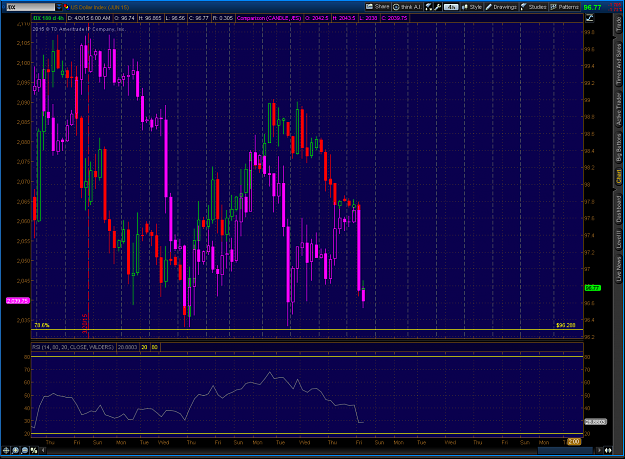Click the drawing tool icon at chart corner

pyautogui.click(x=590, y=18)
